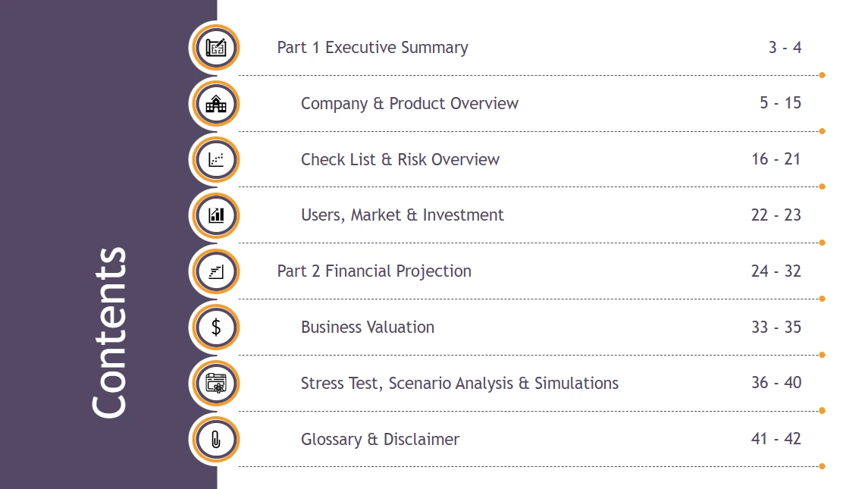Viewport: 868px width, 489px height.
Task: Open Part 1 Executive Summary section
Action: pos(372,48)
